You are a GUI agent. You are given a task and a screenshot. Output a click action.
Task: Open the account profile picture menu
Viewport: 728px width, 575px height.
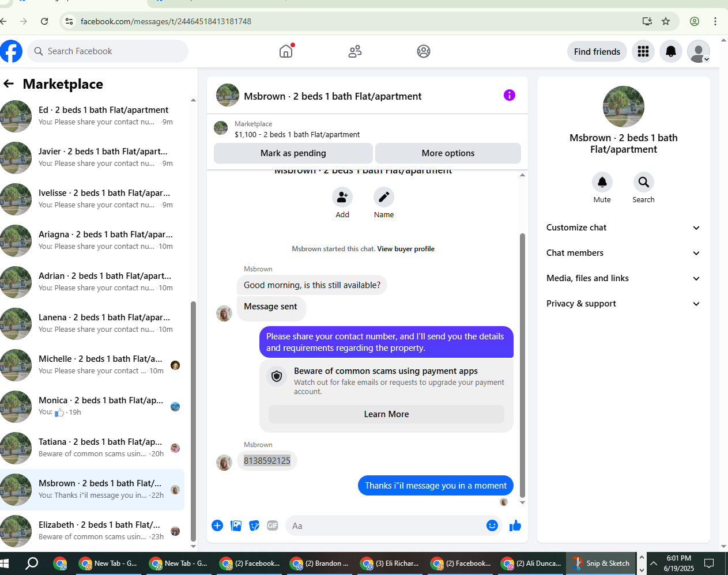699,51
